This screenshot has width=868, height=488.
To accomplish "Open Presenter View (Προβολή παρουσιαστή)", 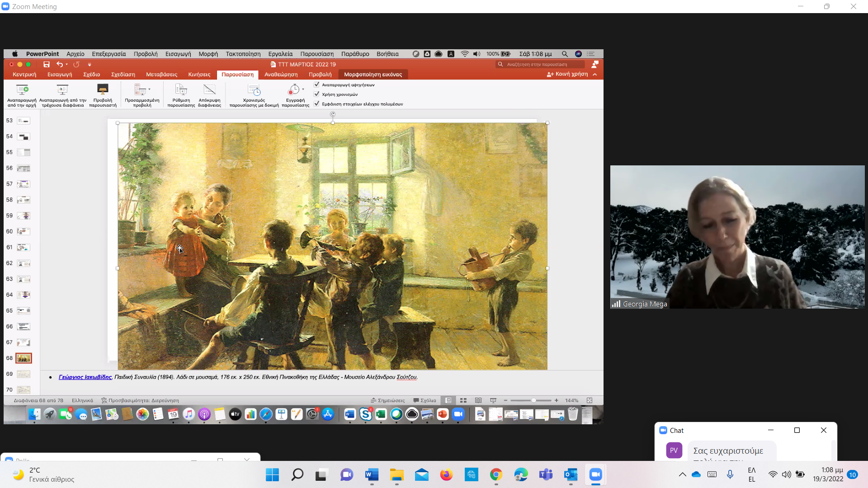I will click(x=103, y=95).
